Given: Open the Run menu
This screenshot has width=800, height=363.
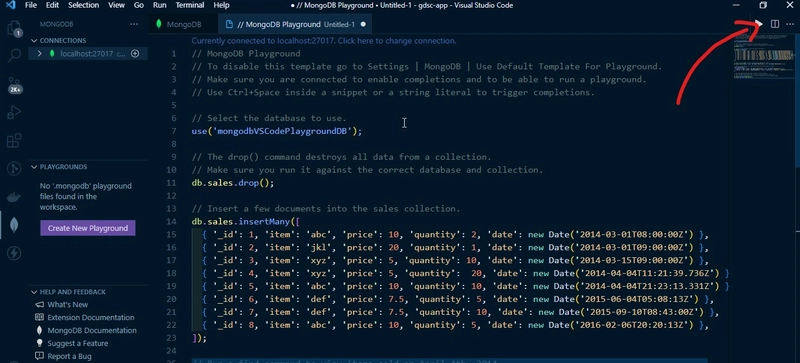Looking at the screenshot, I should [x=160, y=5].
